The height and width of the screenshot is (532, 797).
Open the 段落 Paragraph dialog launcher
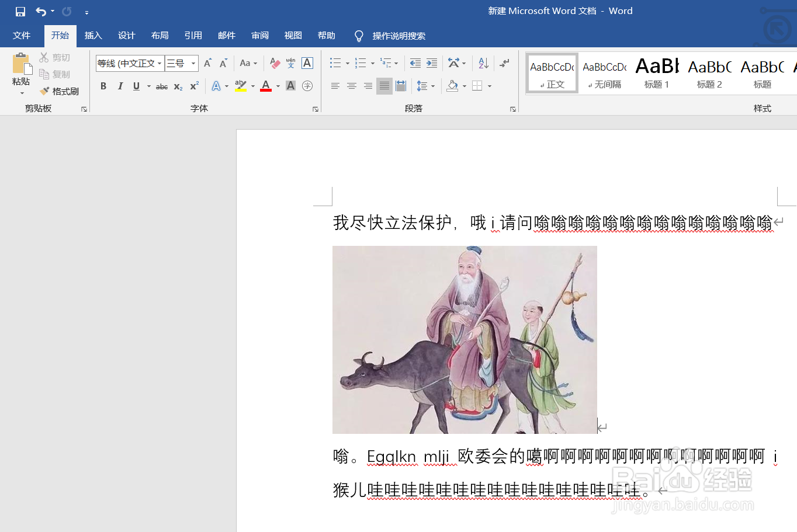pos(513,109)
